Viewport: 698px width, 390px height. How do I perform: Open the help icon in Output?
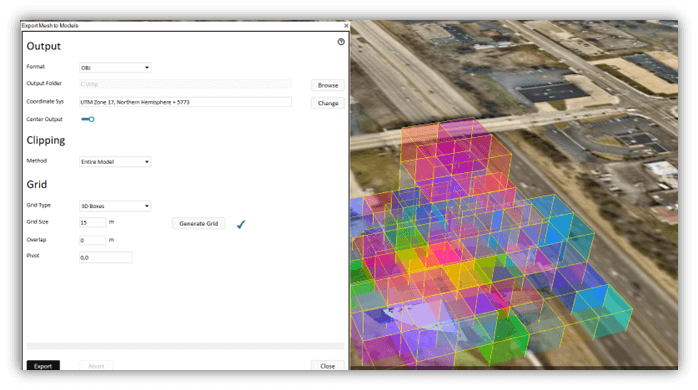(341, 42)
